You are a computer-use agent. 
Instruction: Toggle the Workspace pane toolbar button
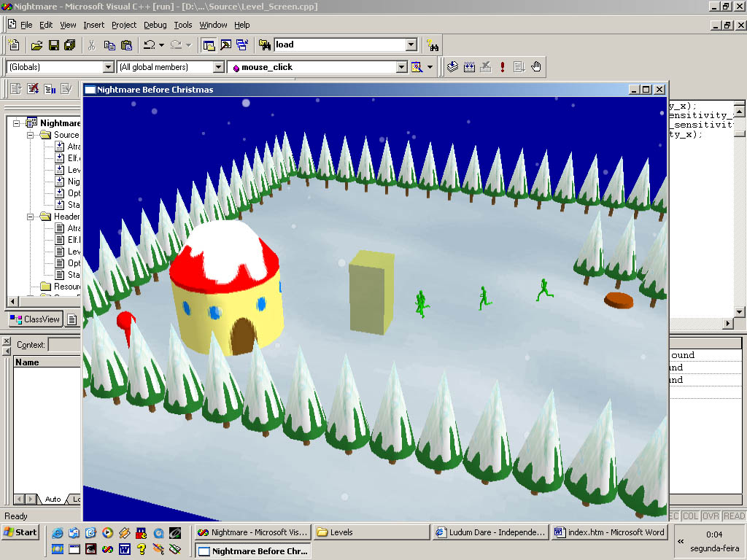coord(209,45)
